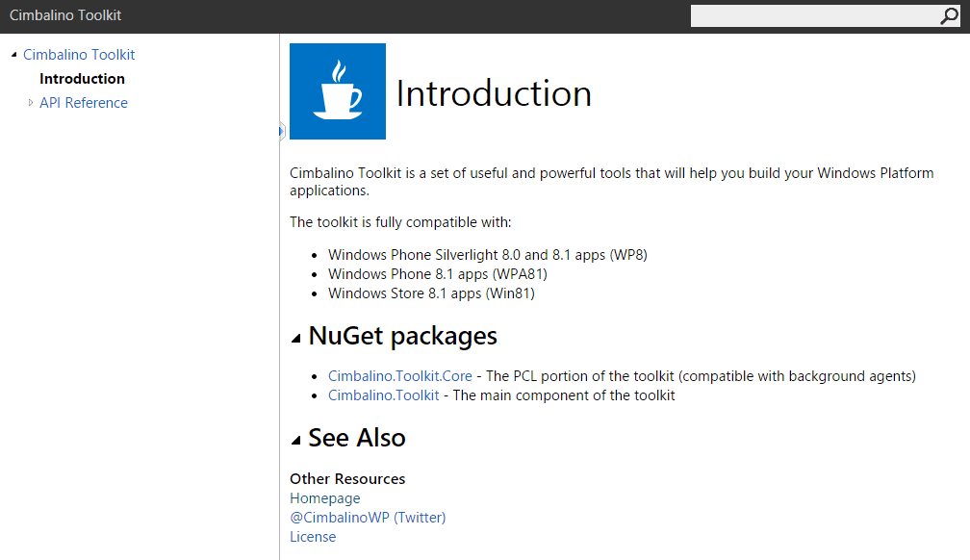Image resolution: width=970 pixels, height=560 pixels.
Task: Click the Introduction page heading
Action: coord(494,93)
